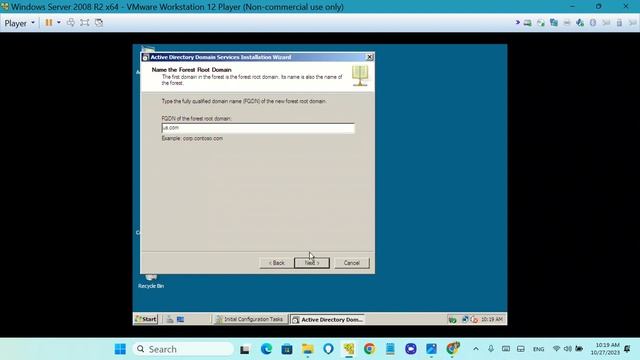Viewport: 640px width, 360px height.
Task: Click the guest tray red alert icon
Action: pos(474,320)
